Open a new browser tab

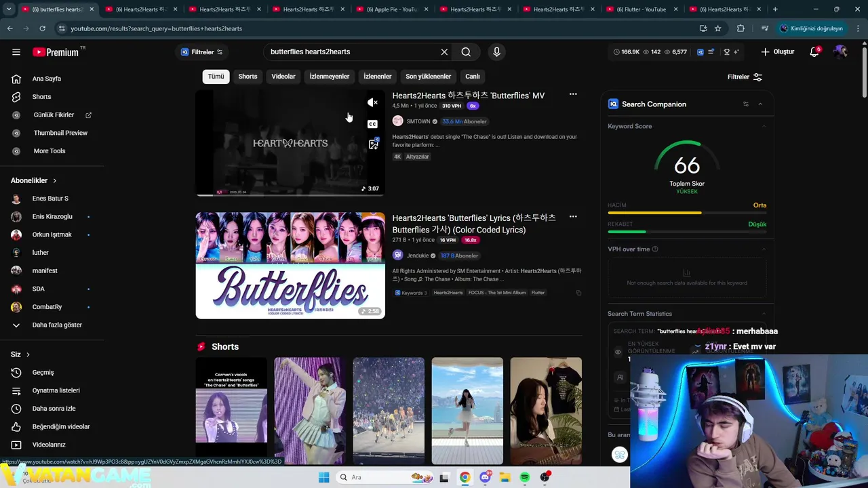(775, 9)
